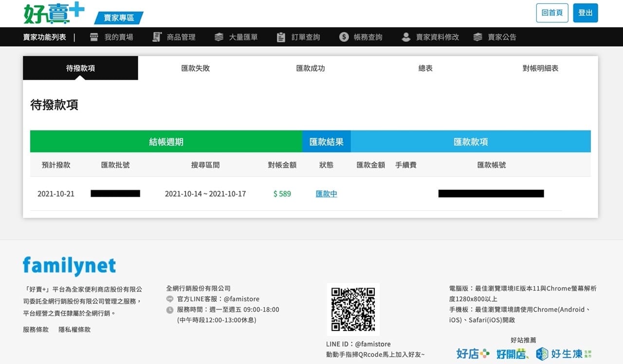Image resolution: width=623 pixels, height=364 pixels.
Task: Open 訂單查詢 menu item
Action: point(306,37)
